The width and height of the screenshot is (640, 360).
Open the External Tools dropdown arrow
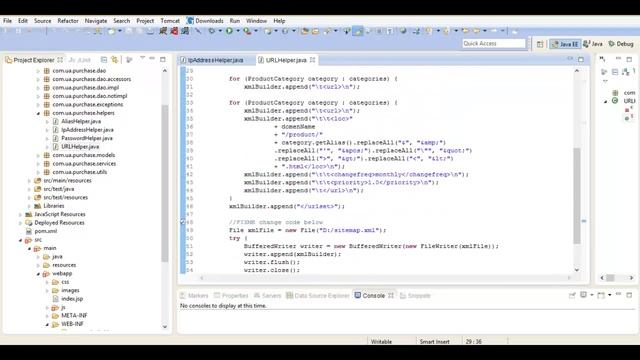(x=256, y=31)
